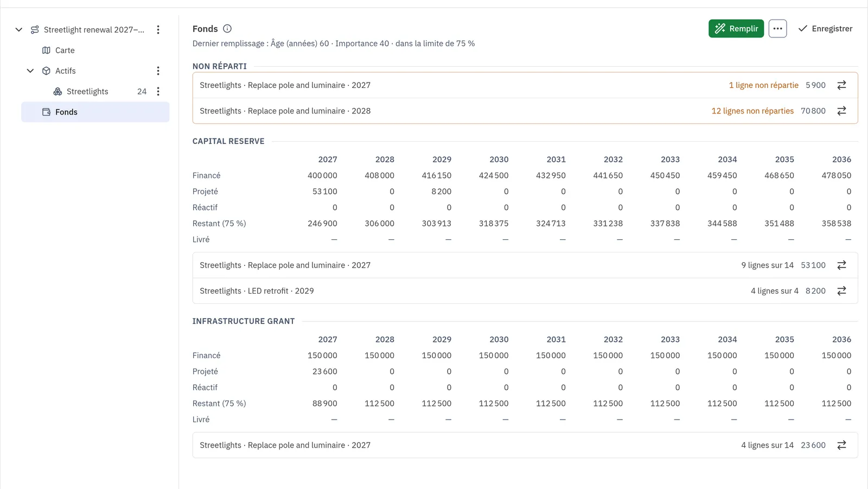This screenshot has width=868, height=489.
Task: Collapse the Streetlight renewal project tree
Action: click(18, 30)
